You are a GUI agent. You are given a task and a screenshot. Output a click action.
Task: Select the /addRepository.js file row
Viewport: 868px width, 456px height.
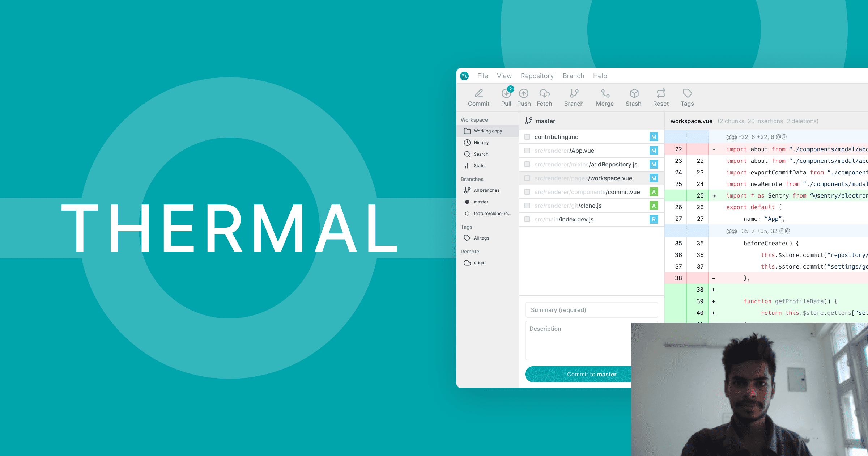[592, 164]
